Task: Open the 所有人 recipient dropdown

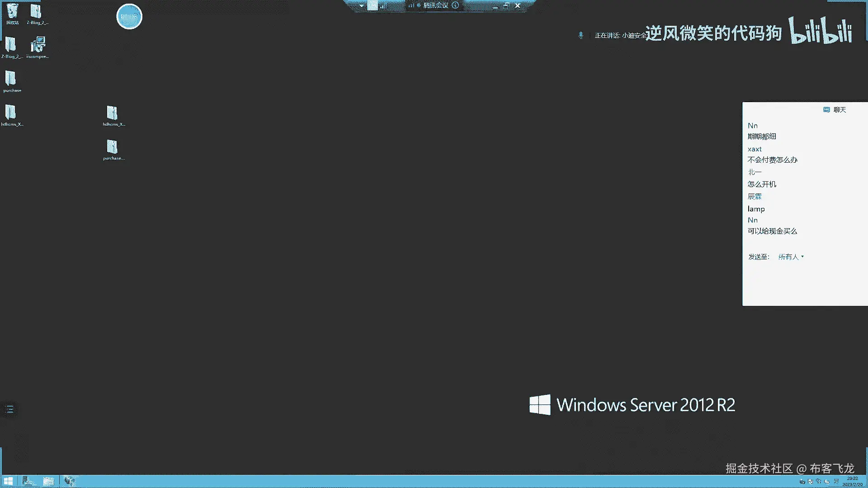Action: [x=791, y=257]
